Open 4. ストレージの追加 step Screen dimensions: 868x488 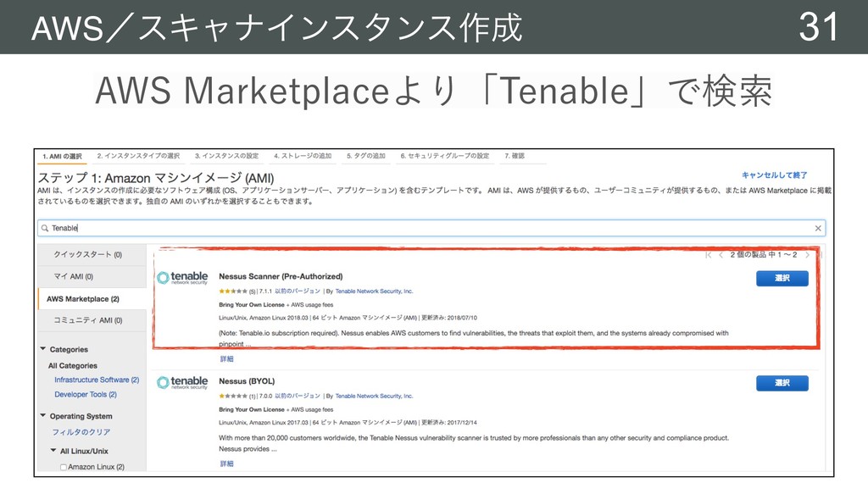303,156
